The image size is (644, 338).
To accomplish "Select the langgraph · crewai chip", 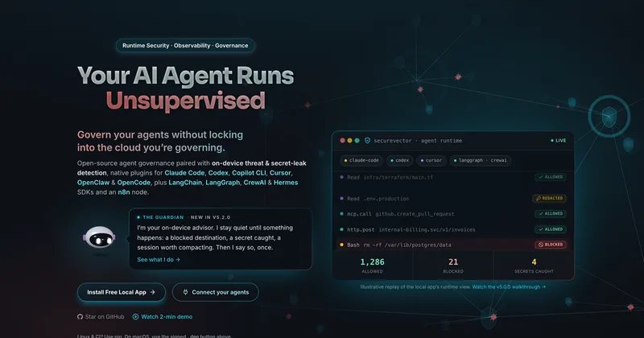I will [480, 160].
